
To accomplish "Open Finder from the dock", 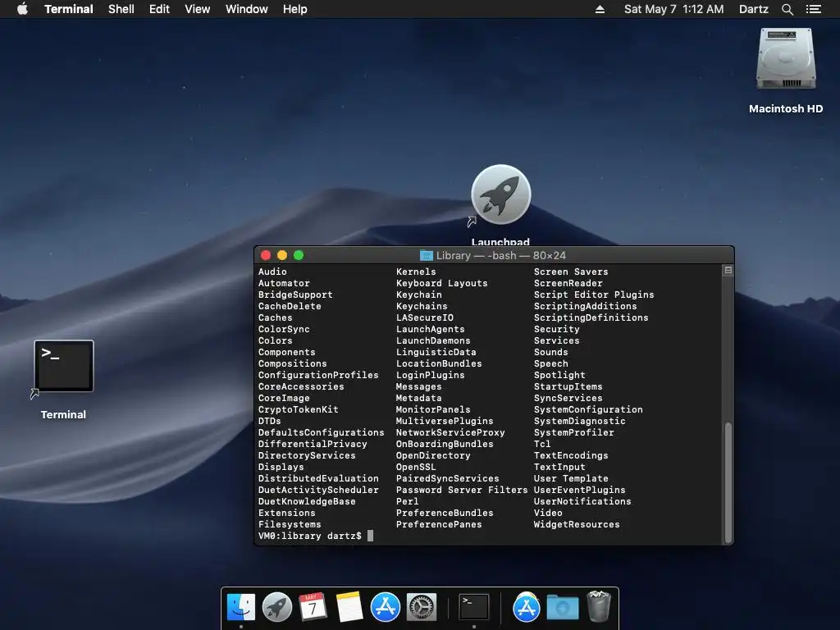I will [x=241, y=607].
